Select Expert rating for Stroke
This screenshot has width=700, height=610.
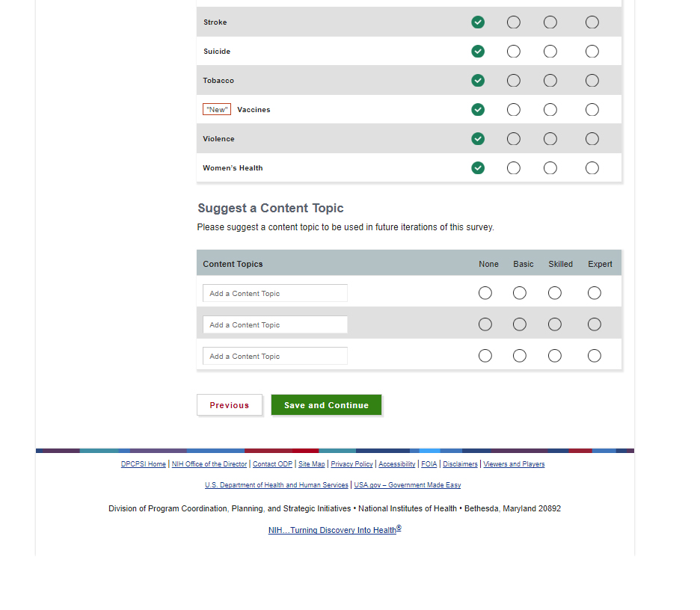[592, 22]
